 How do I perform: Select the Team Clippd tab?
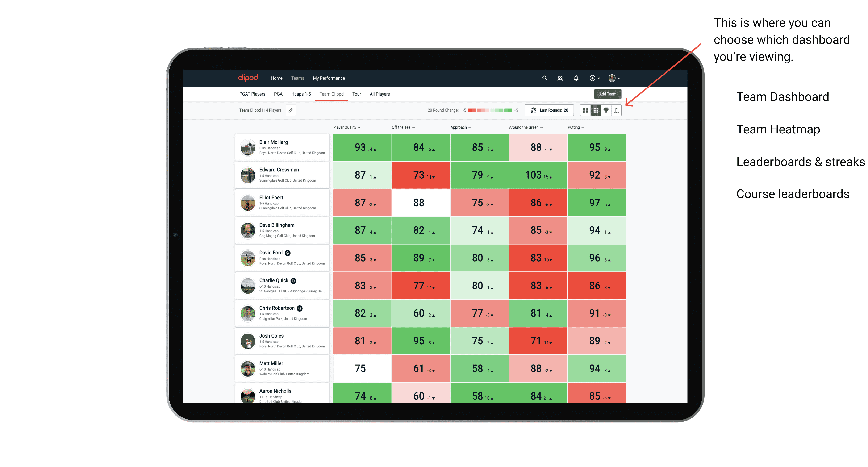pos(332,94)
